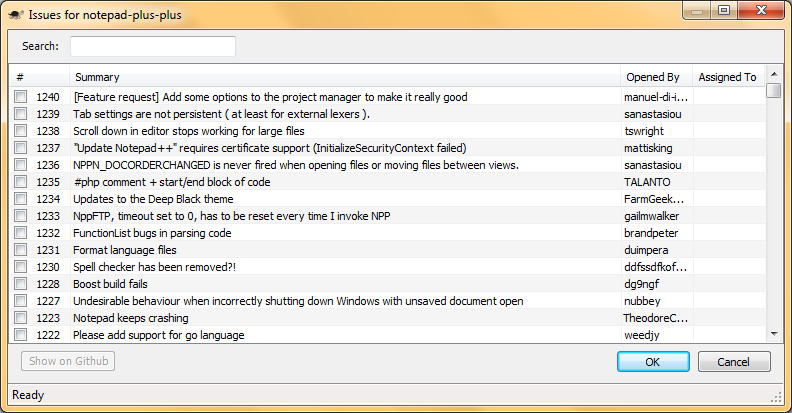Screen dimensions: 792x413
Task: Click the scrollbar down arrow
Action: pos(774,334)
